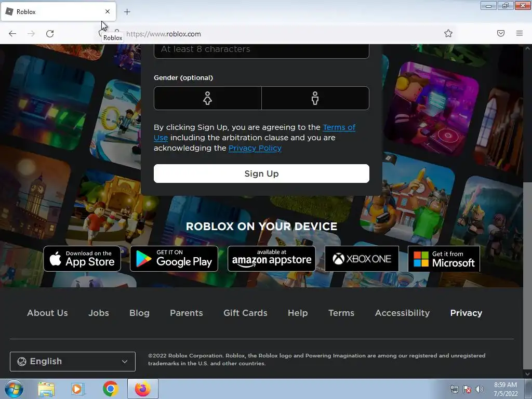
Task: Open the Xbox One badge
Action: click(362, 259)
